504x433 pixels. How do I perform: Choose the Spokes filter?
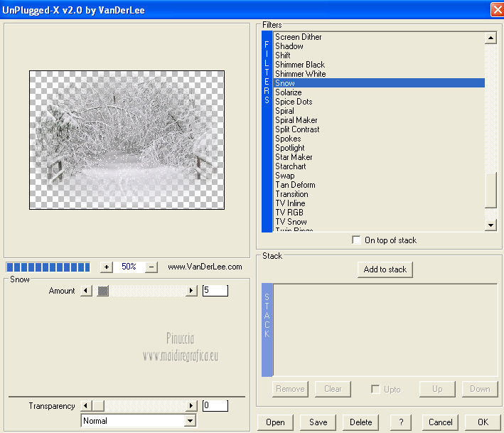point(379,139)
